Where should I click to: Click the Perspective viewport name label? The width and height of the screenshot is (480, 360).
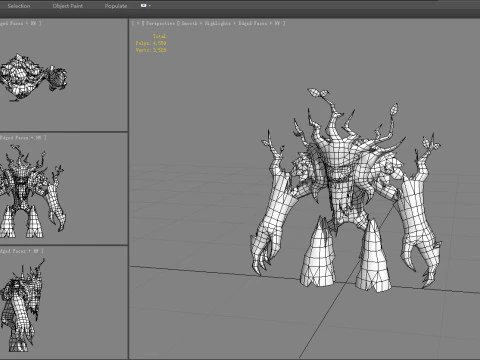pyautogui.click(x=160, y=23)
